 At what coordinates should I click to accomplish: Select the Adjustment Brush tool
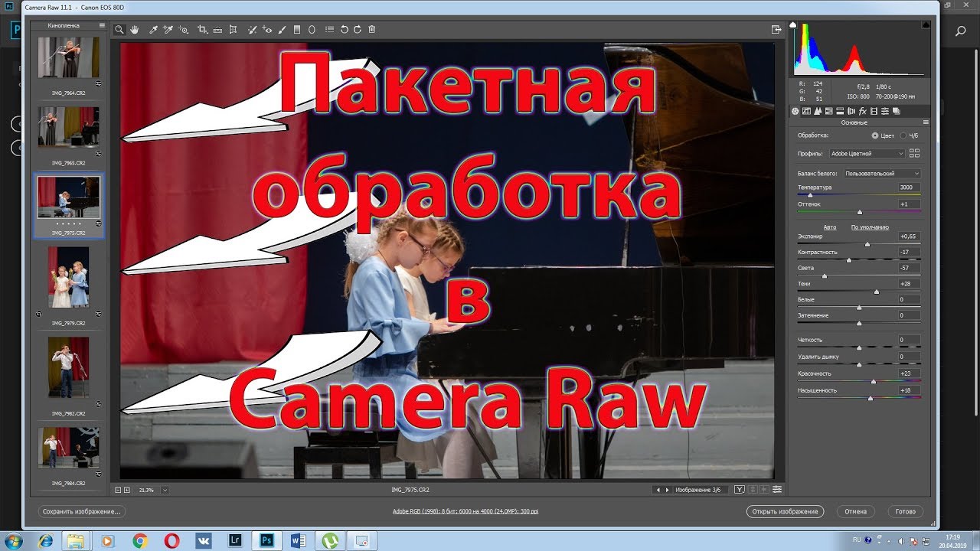[x=282, y=30]
